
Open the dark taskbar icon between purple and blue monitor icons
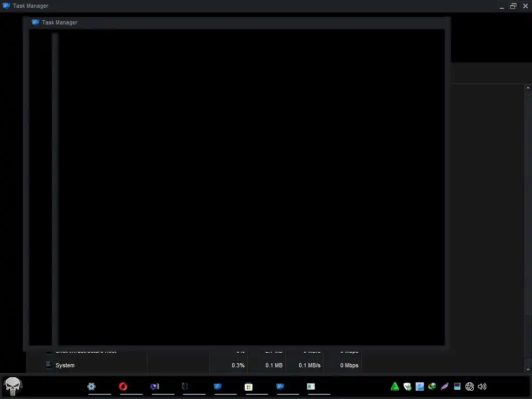tap(185, 387)
